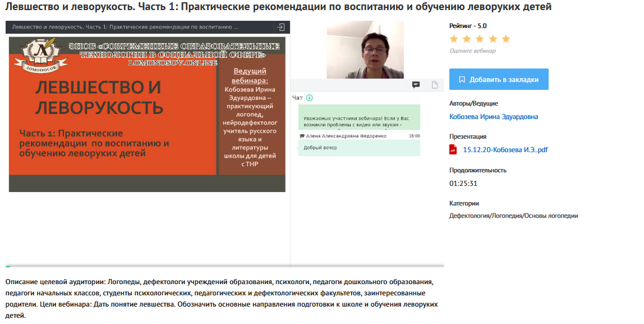Image resolution: width=644 pixels, height=324 pixels.
Task: Click the Дефектология/Логопедия/Основы логопедии category text
Action: (513, 216)
